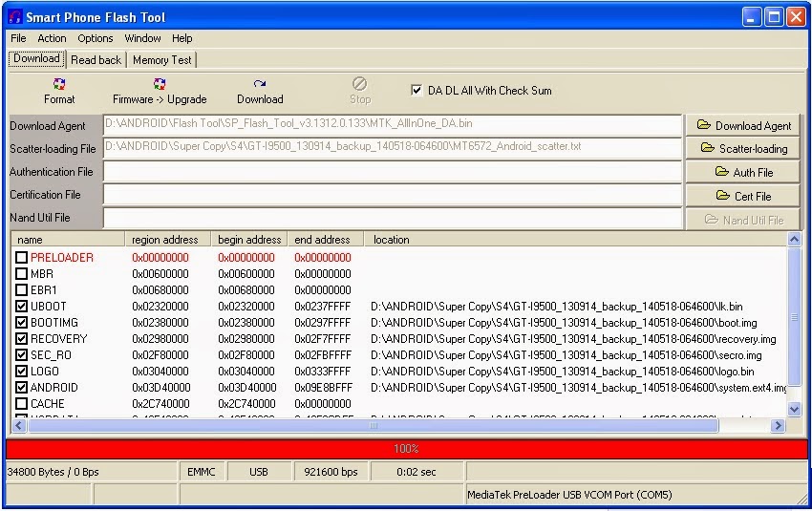Click the name column header

[68, 240]
